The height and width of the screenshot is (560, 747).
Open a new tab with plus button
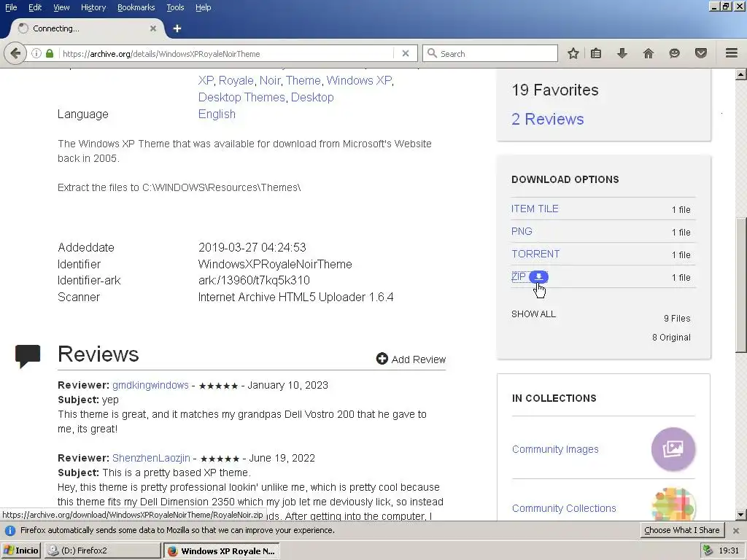(x=177, y=28)
